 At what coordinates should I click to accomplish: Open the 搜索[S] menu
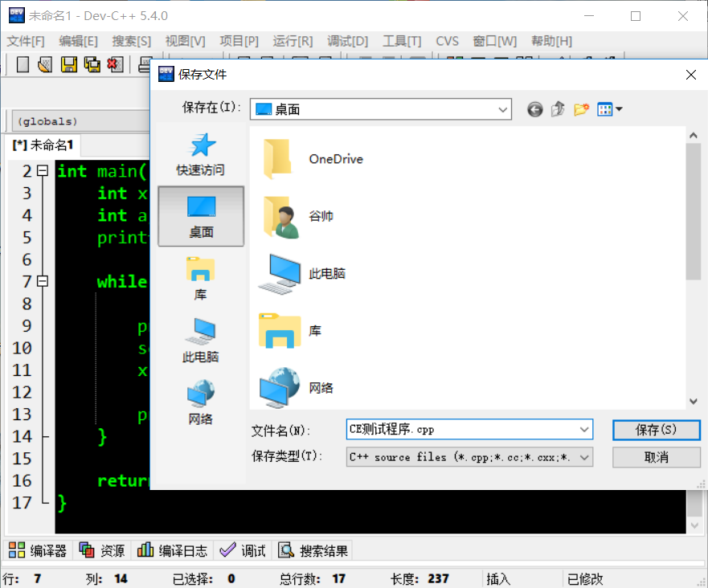(132, 42)
